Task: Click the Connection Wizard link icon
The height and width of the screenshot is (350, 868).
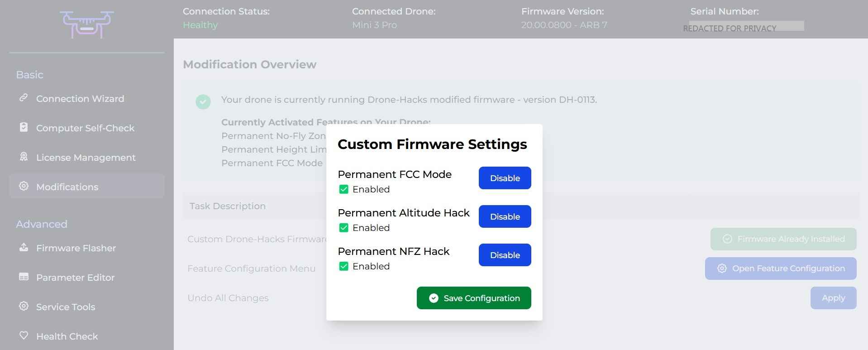Action: pyautogui.click(x=24, y=98)
